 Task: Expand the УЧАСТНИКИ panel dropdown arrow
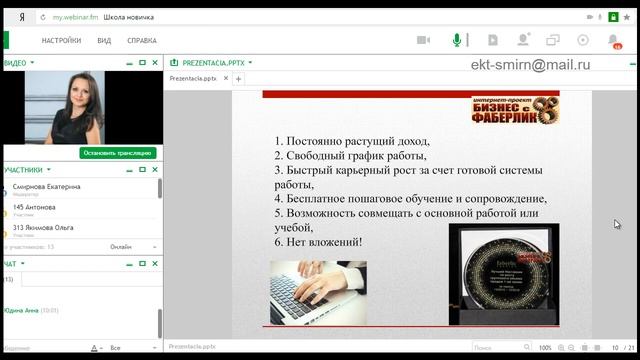tap(49, 169)
